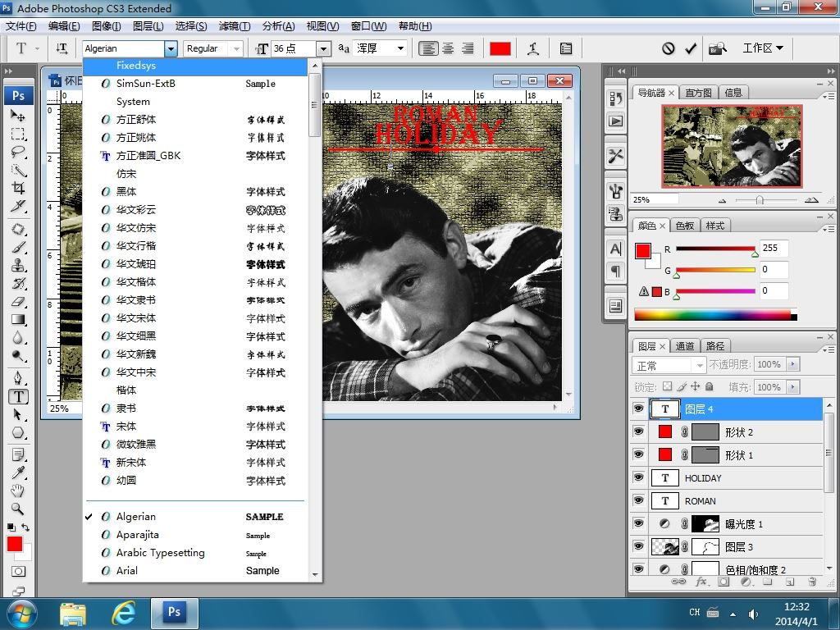Choose 方正舒体 from the font list
The height and width of the screenshot is (630, 840).
point(195,120)
